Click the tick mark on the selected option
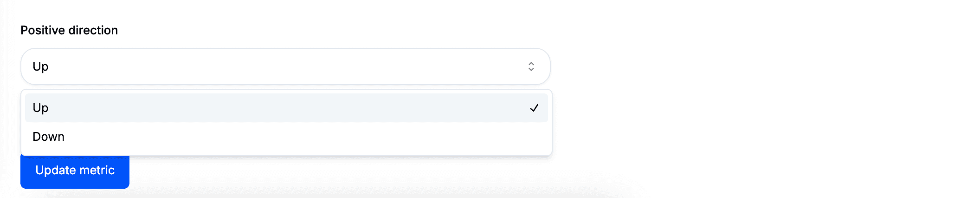 (x=534, y=108)
